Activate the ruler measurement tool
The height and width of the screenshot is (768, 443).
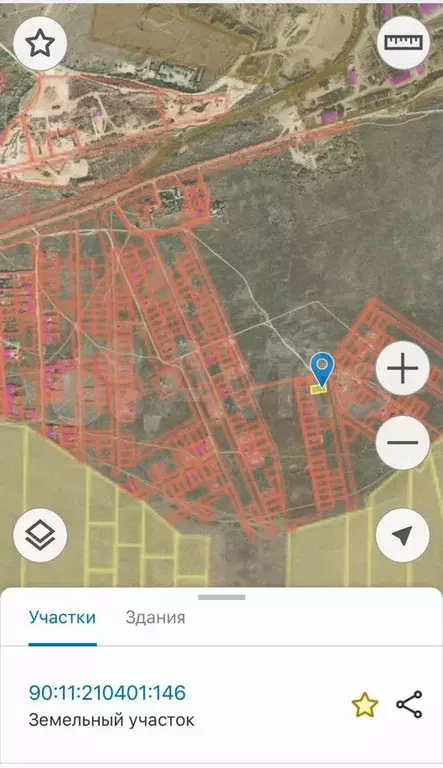coord(403,43)
